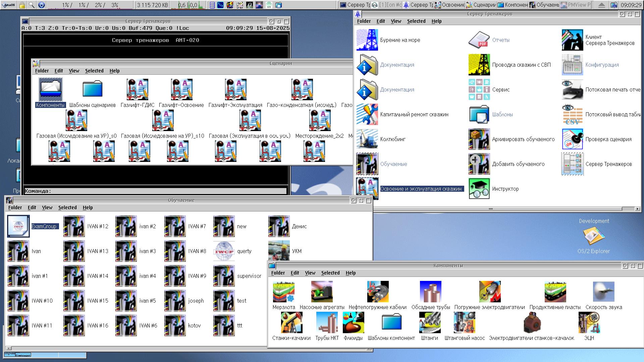Click the lock icon in top panel

coord(22,5)
